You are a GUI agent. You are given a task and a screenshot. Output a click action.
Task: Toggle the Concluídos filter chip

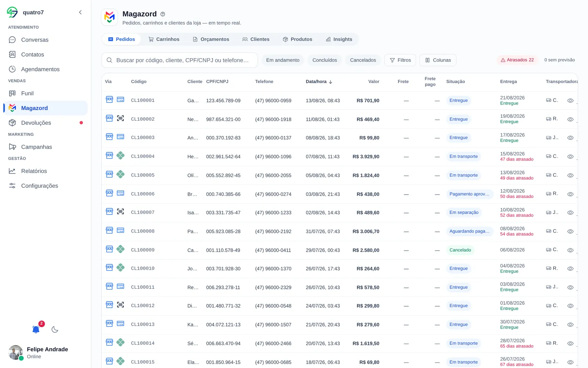(325, 60)
